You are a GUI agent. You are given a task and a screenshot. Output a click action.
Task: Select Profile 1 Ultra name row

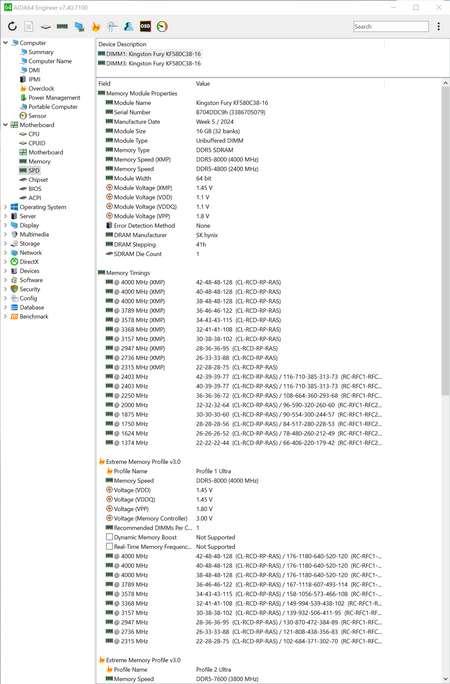click(x=240, y=471)
